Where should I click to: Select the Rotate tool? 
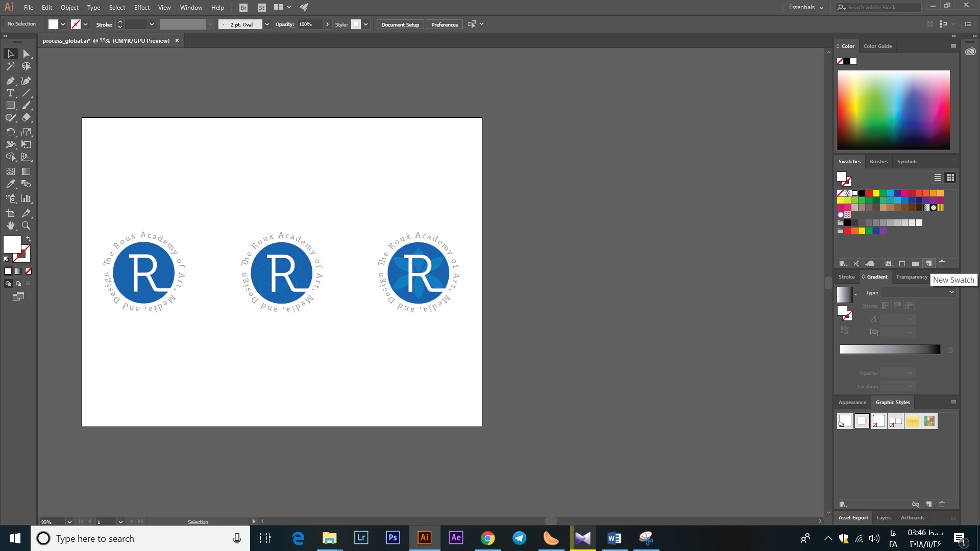pos(11,132)
